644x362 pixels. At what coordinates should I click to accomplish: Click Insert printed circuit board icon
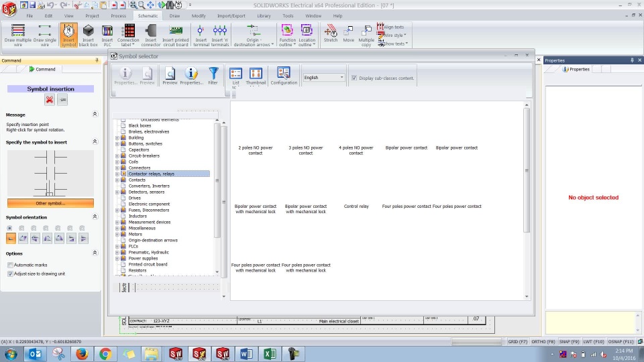click(x=175, y=35)
